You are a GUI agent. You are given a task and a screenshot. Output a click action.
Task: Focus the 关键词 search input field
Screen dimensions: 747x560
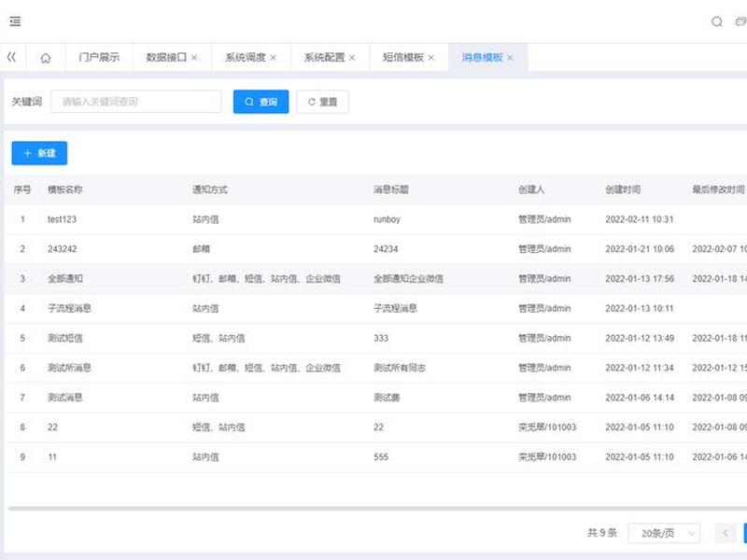point(136,102)
